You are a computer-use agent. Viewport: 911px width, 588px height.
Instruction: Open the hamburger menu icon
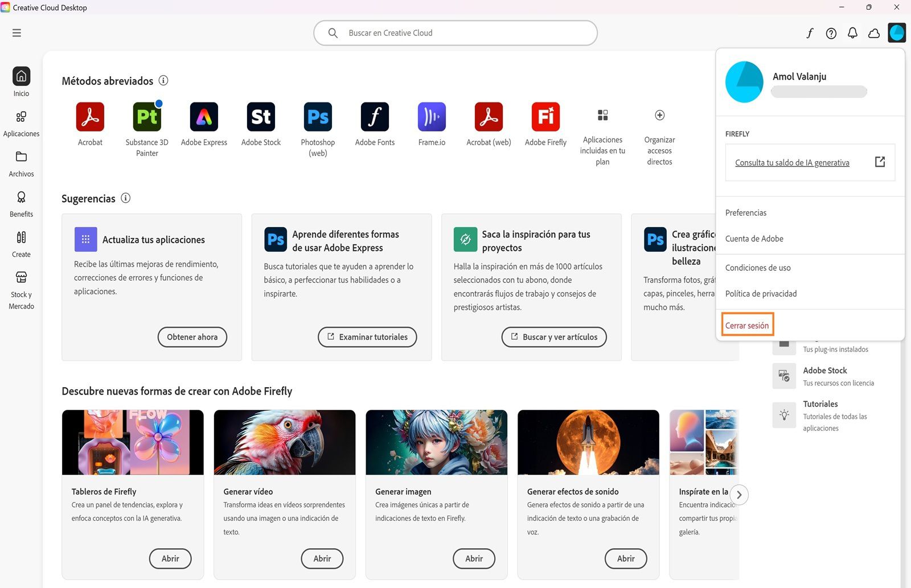click(x=17, y=33)
